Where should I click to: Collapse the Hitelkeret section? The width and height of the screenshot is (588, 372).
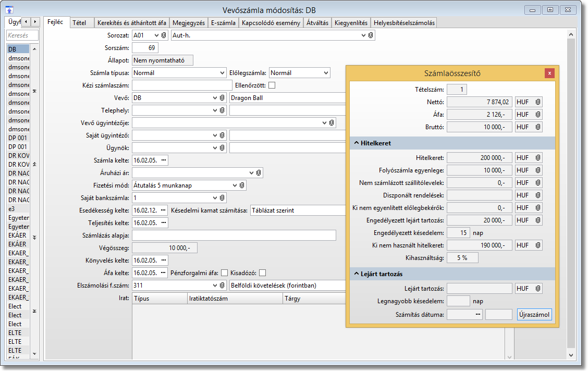point(357,143)
